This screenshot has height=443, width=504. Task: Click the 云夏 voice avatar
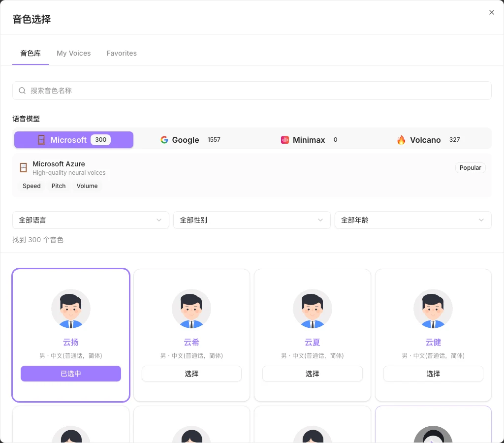pos(313,309)
